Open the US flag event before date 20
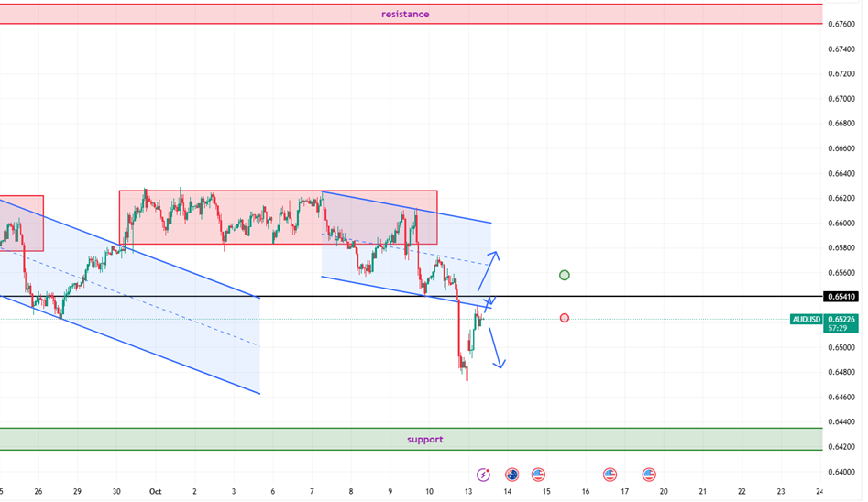This screenshot has width=868, height=502. coord(649,475)
